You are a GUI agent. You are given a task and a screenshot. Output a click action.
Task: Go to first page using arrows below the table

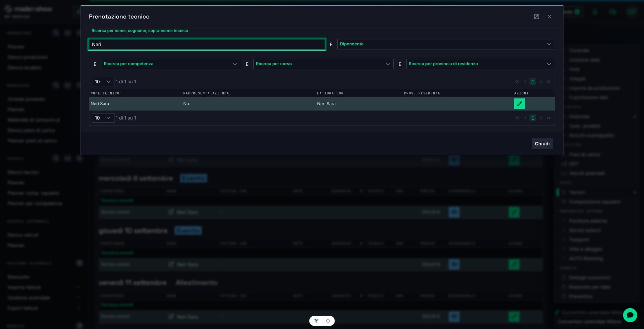(517, 118)
